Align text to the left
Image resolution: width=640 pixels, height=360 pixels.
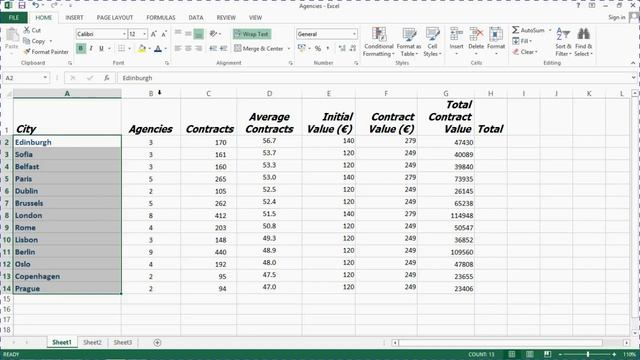point(178,49)
